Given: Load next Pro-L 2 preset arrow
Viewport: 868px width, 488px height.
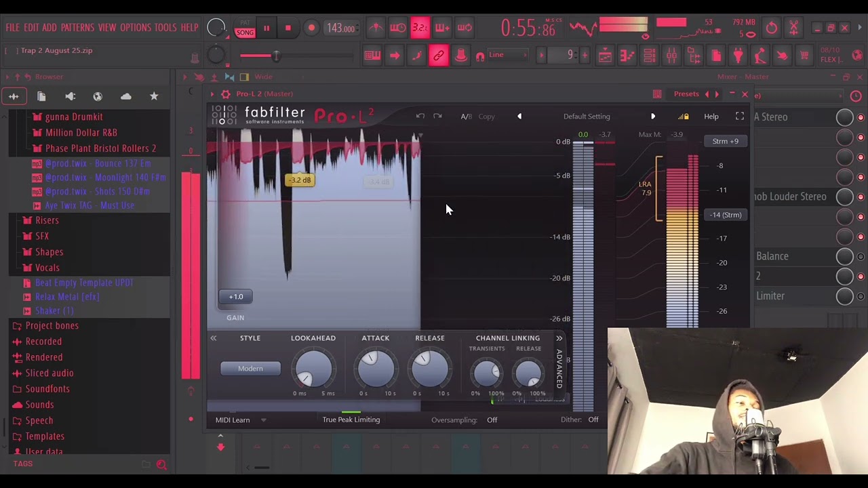Looking at the screenshot, I should pos(653,117).
